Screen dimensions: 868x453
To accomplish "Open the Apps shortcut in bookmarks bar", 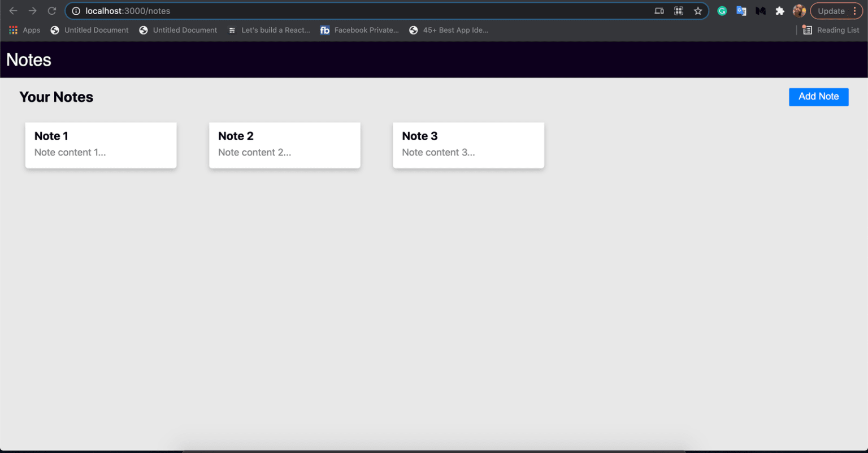I will [x=24, y=30].
